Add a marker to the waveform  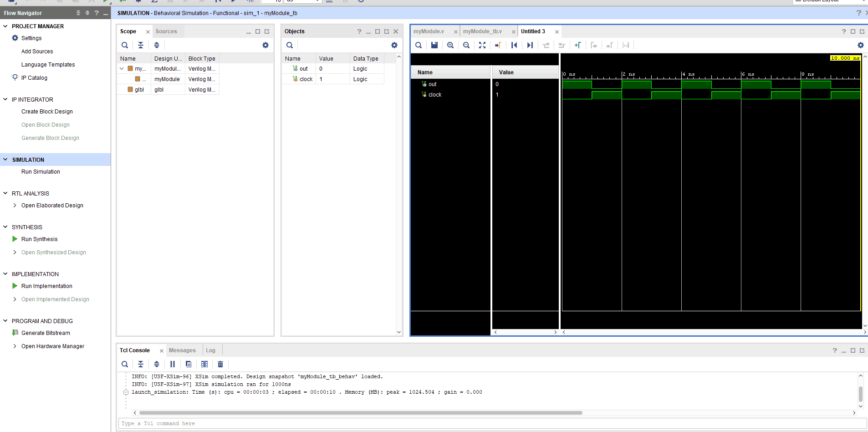click(x=577, y=45)
